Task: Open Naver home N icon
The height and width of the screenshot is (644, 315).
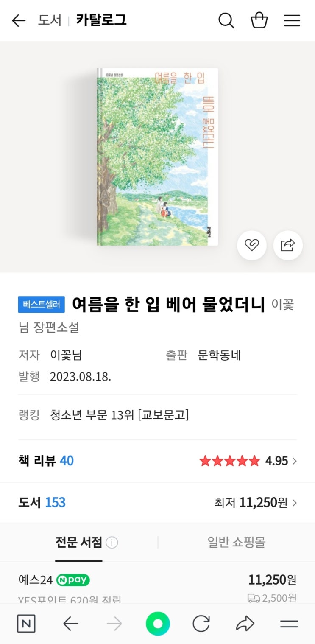Action: 26,624
